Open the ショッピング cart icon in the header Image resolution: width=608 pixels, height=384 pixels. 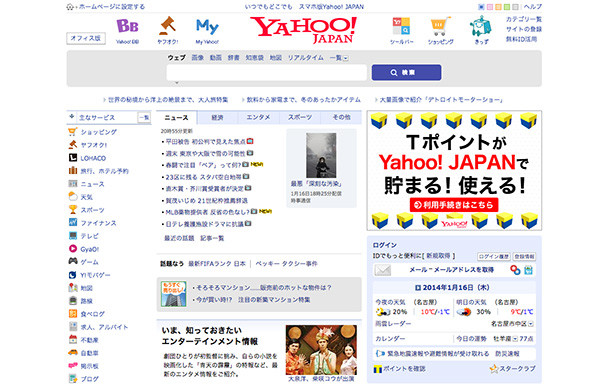coord(441,26)
